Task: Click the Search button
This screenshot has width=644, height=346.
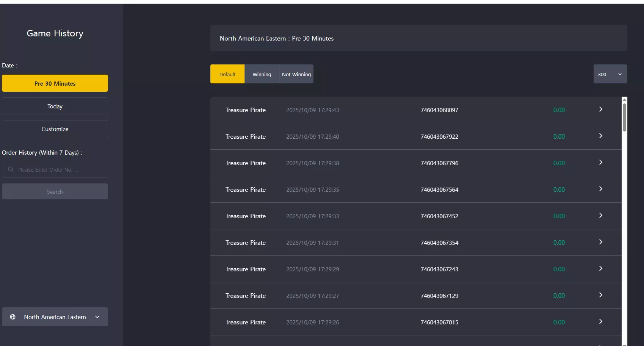Action: [55, 192]
